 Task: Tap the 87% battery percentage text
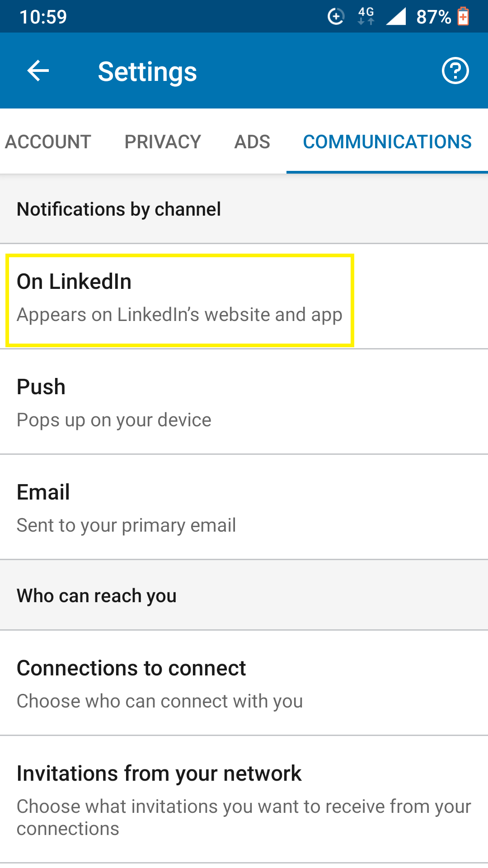pyautogui.click(x=434, y=17)
